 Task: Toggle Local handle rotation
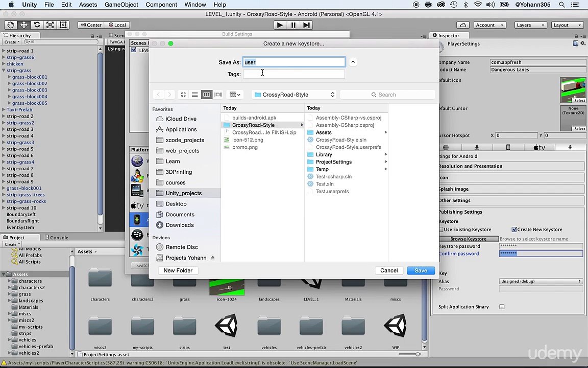point(117,25)
